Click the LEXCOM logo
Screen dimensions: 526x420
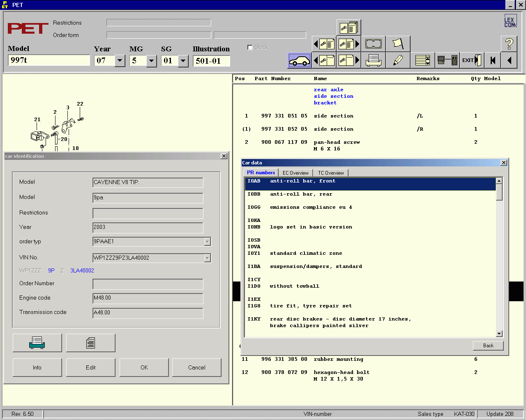(510, 22)
